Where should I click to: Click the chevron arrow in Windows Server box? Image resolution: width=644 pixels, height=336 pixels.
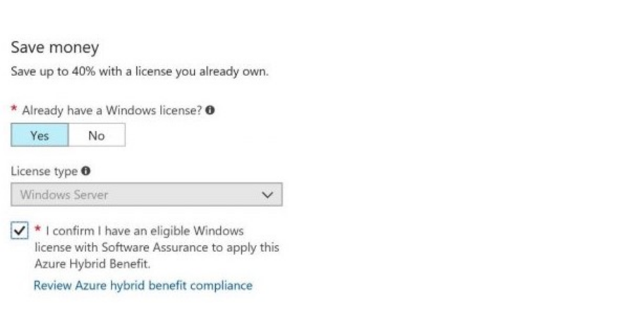[x=267, y=194]
